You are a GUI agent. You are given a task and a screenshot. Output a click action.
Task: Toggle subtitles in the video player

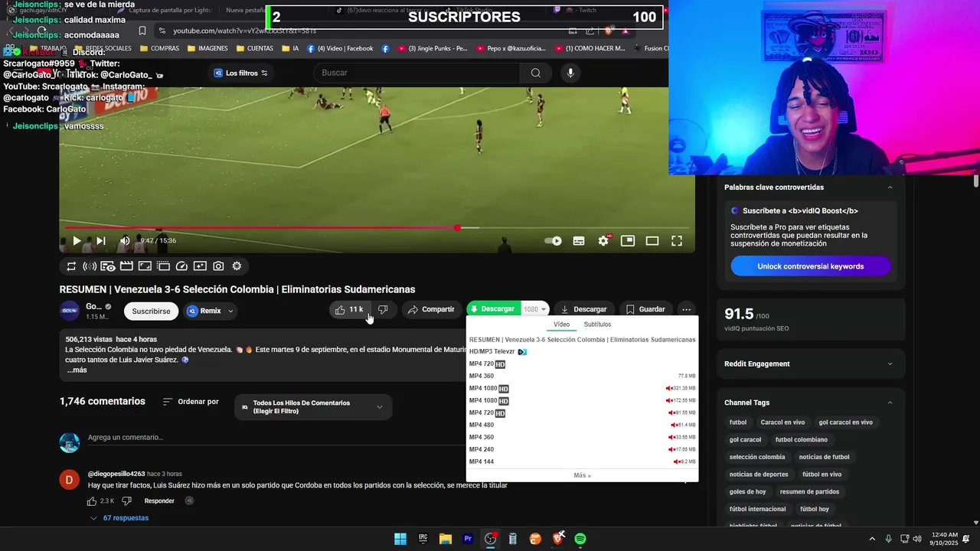pos(579,240)
